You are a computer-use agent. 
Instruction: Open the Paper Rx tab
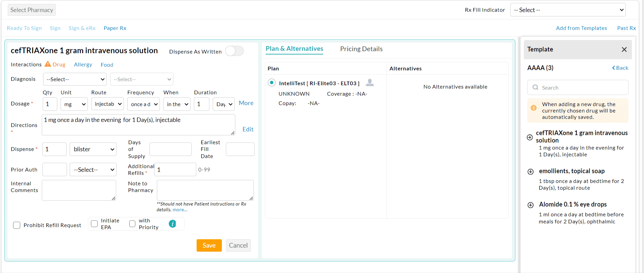[115, 28]
